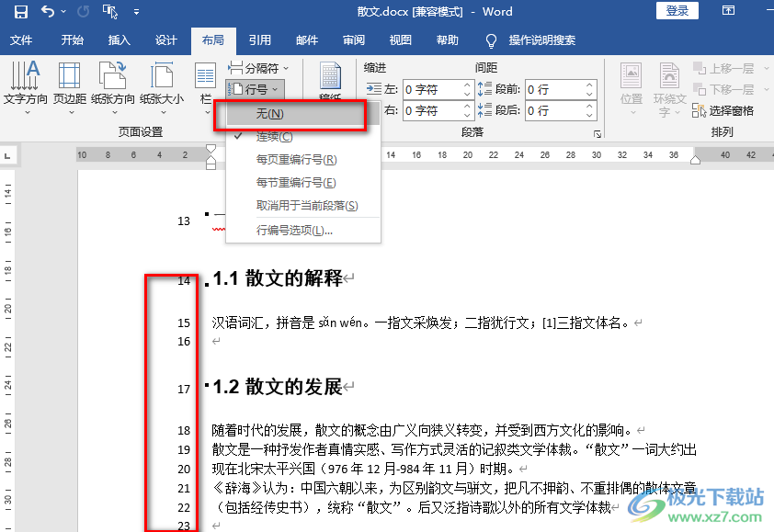Switch to the 帮助 tab
The width and height of the screenshot is (774, 532).
tap(448, 40)
